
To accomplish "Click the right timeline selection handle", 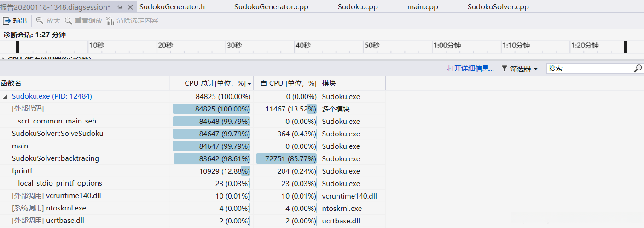I will pyautogui.click(x=626, y=47).
